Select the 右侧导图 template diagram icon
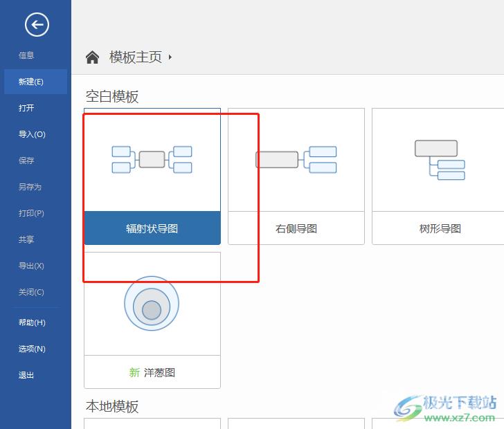This screenshot has height=429, width=504. click(296, 159)
